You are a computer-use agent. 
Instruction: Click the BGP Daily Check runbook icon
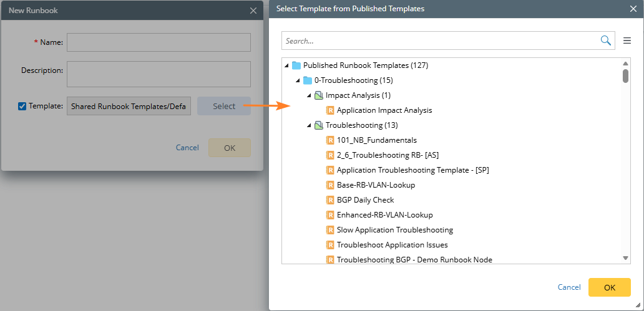click(330, 200)
